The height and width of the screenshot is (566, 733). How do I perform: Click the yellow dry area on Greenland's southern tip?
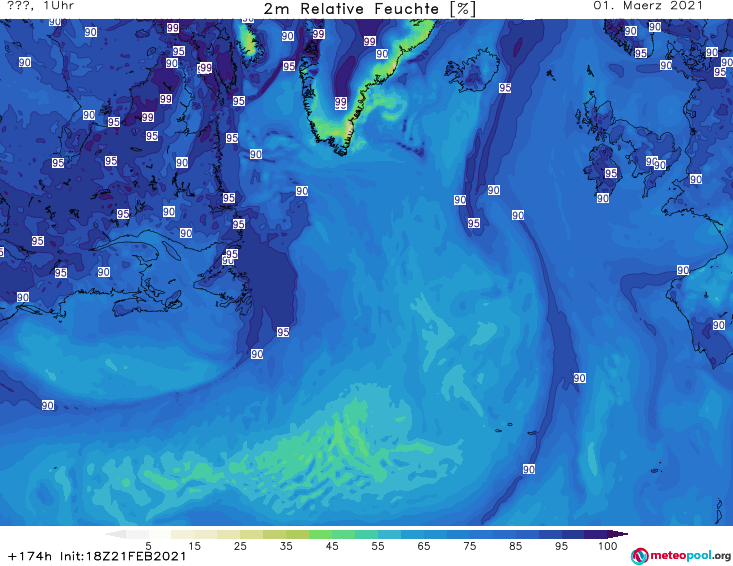point(348,129)
